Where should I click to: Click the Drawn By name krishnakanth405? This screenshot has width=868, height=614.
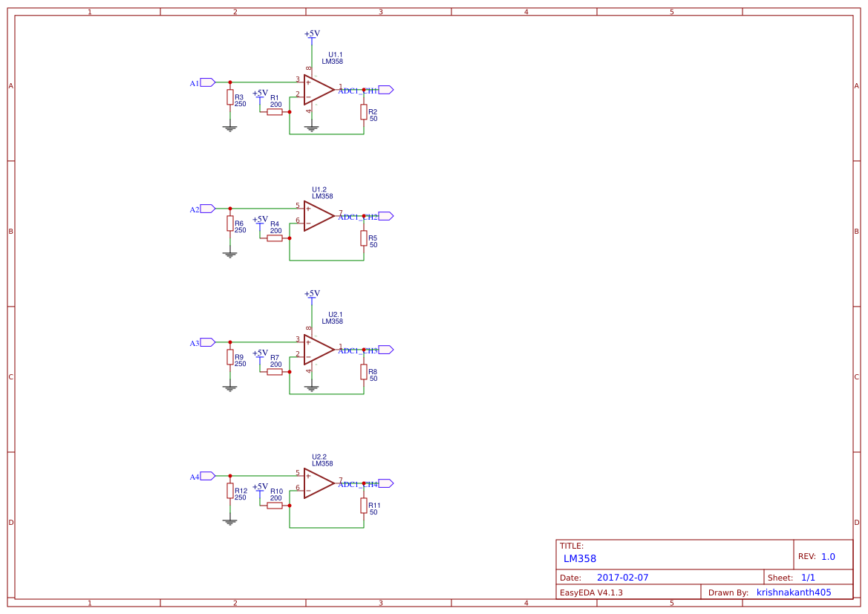point(794,592)
